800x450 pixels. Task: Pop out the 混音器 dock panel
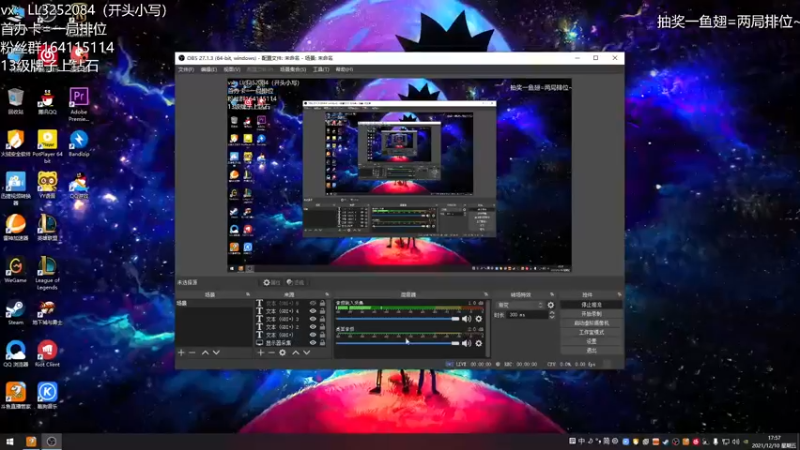pyautogui.click(x=486, y=294)
